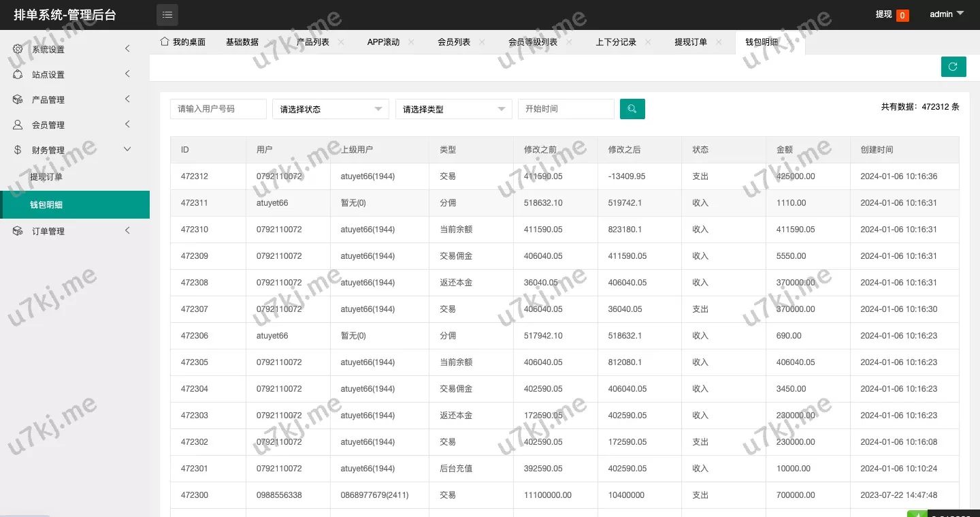This screenshot has width=980, height=517.
Task: Click the orange 提现 notification badge
Action: tap(902, 15)
